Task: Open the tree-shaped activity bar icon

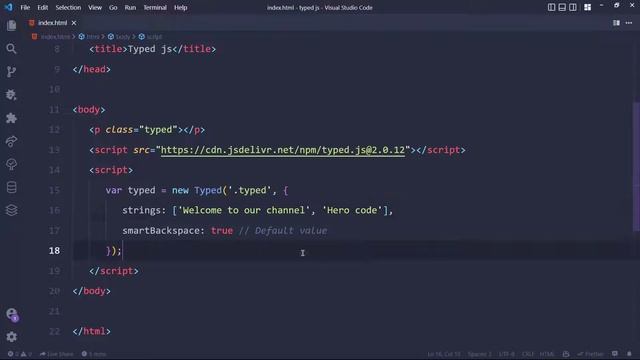Action: pos(11,164)
